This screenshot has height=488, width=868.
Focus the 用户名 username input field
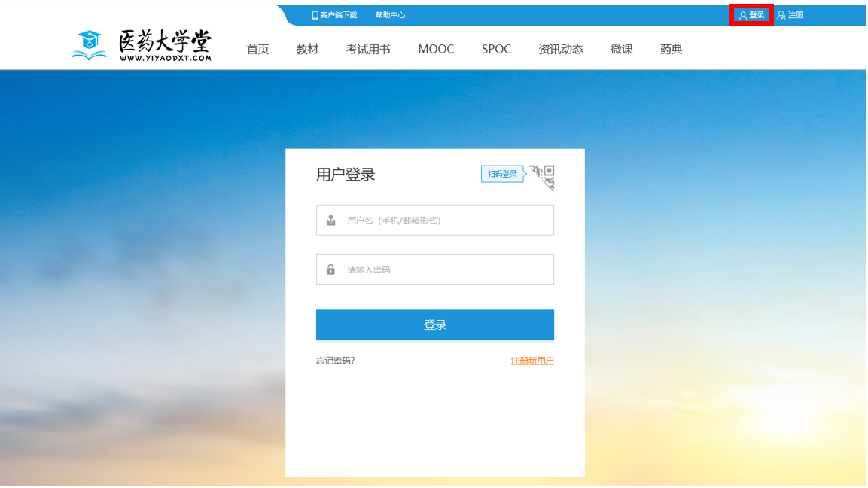coord(444,221)
